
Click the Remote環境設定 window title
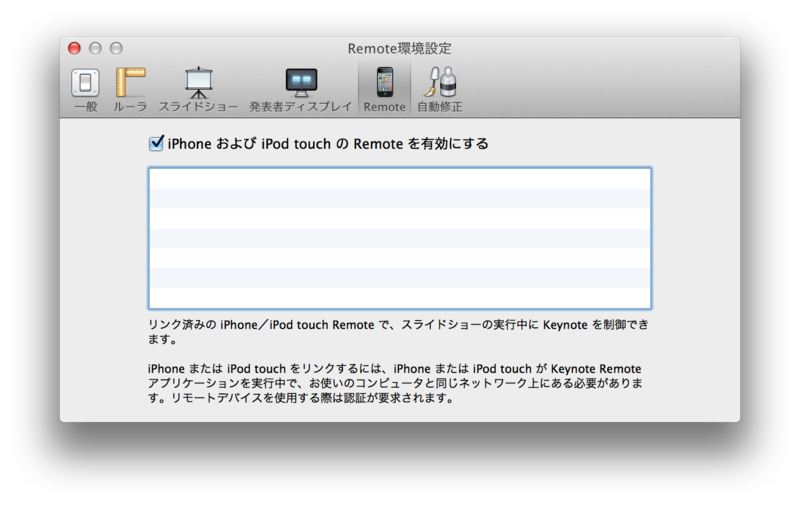point(399,48)
